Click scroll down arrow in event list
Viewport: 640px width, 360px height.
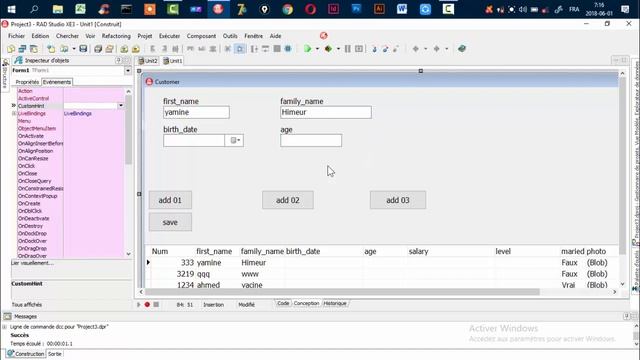pos(129,254)
